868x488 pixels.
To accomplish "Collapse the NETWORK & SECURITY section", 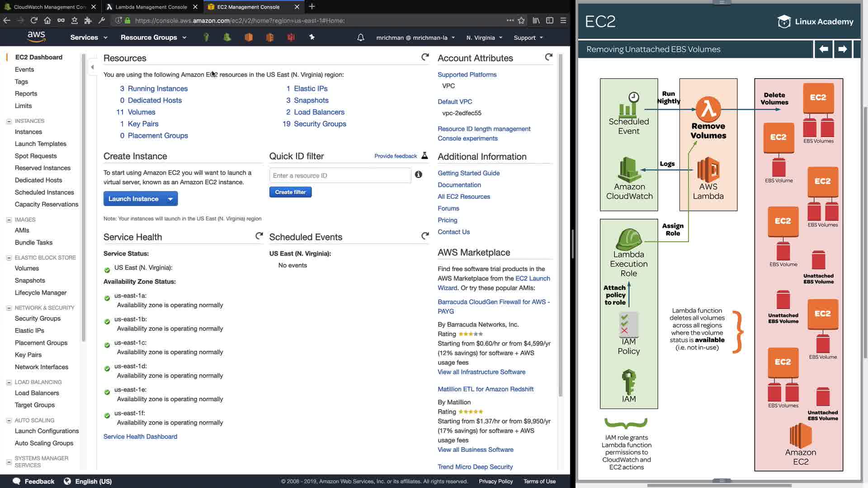I will tap(9, 308).
